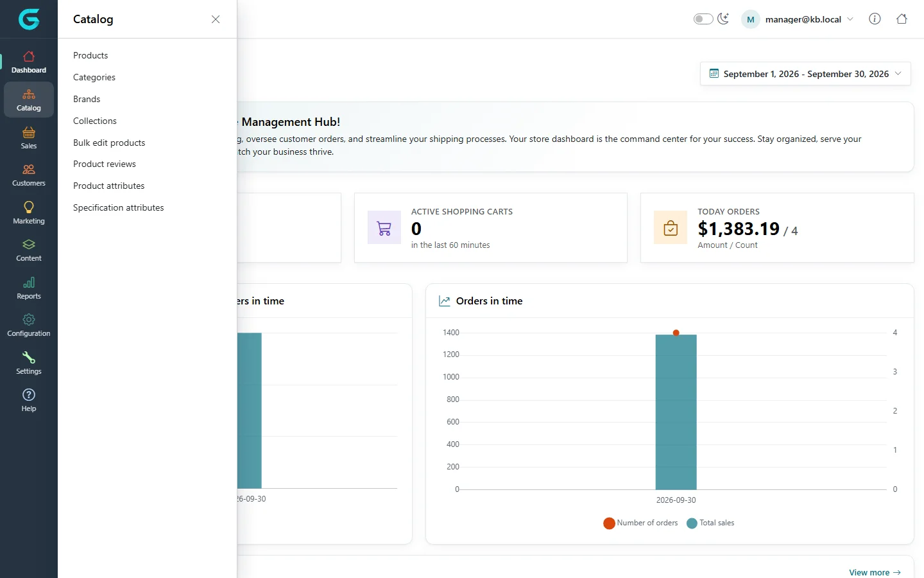Toggle the dark theme switch
This screenshot has height=578, width=924.
[x=703, y=19]
